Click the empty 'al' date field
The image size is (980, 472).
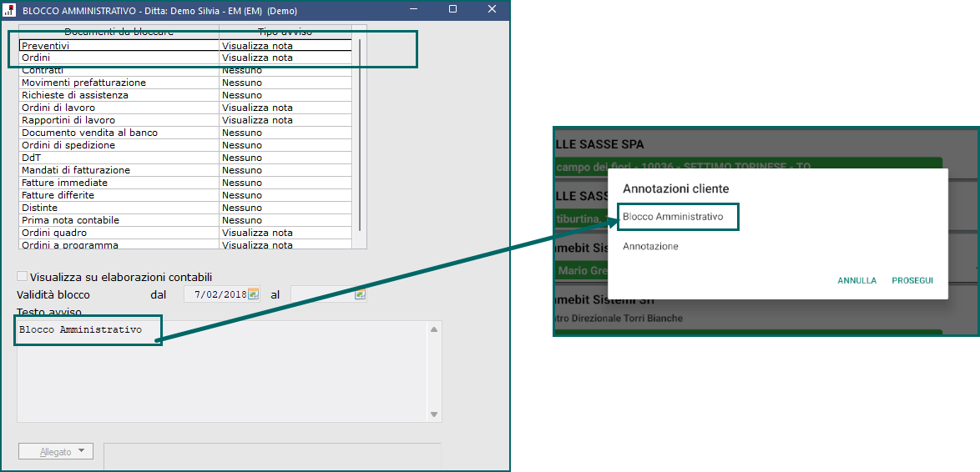[x=329, y=294]
